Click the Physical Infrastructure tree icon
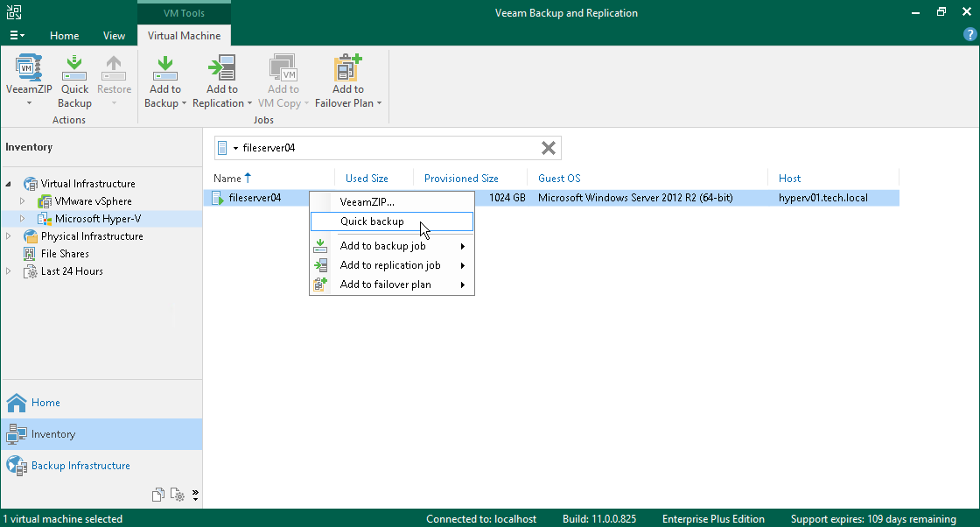980x527 pixels. [30, 236]
